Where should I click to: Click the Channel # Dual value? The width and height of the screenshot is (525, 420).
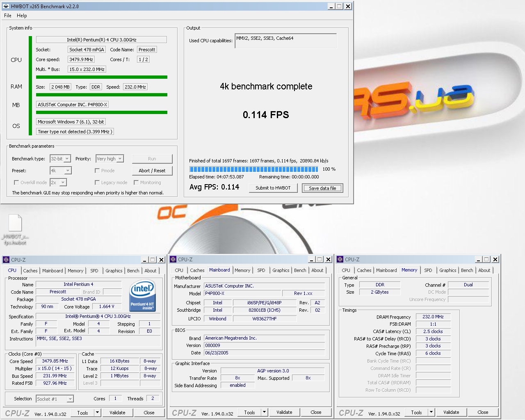point(468,285)
